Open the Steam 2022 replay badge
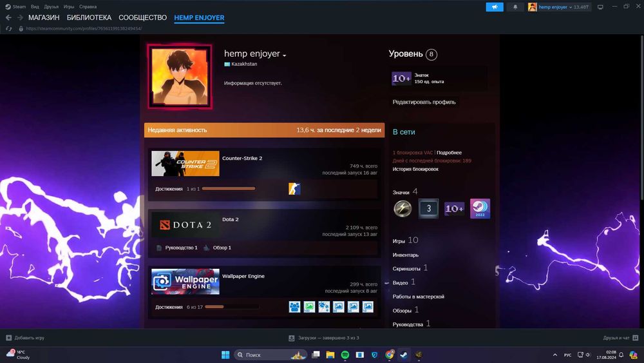The width and height of the screenshot is (644, 363). point(480,208)
